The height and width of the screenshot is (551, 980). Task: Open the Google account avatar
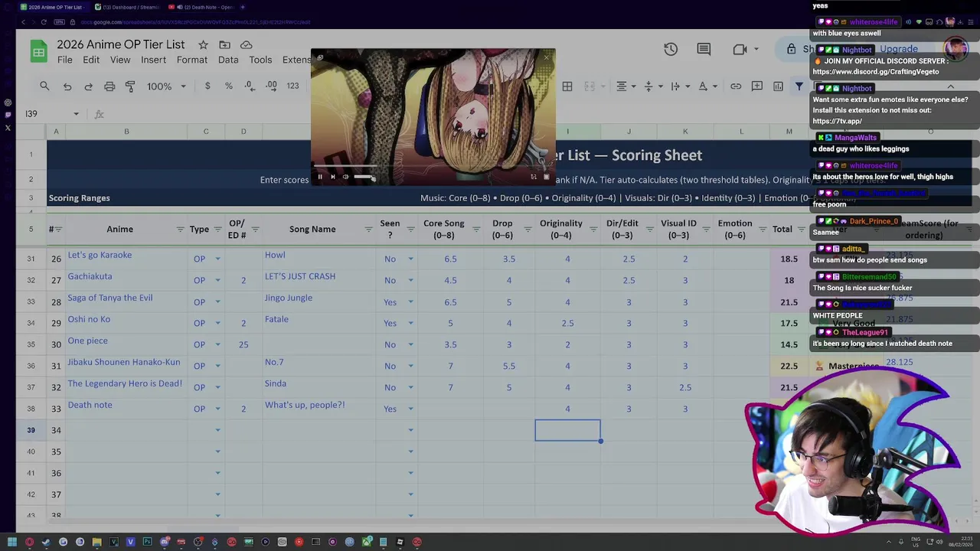click(x=956, y=49)
